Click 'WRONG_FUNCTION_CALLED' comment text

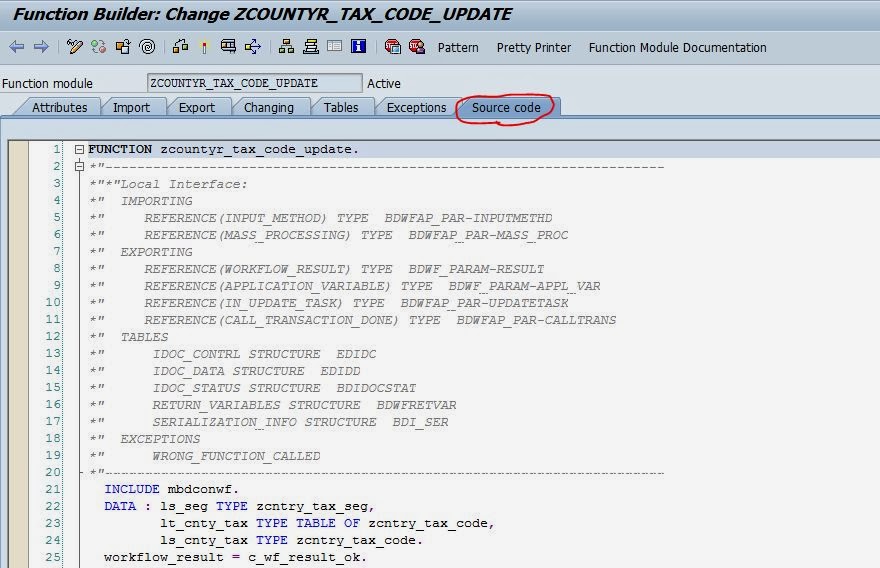tap(236, 456)
